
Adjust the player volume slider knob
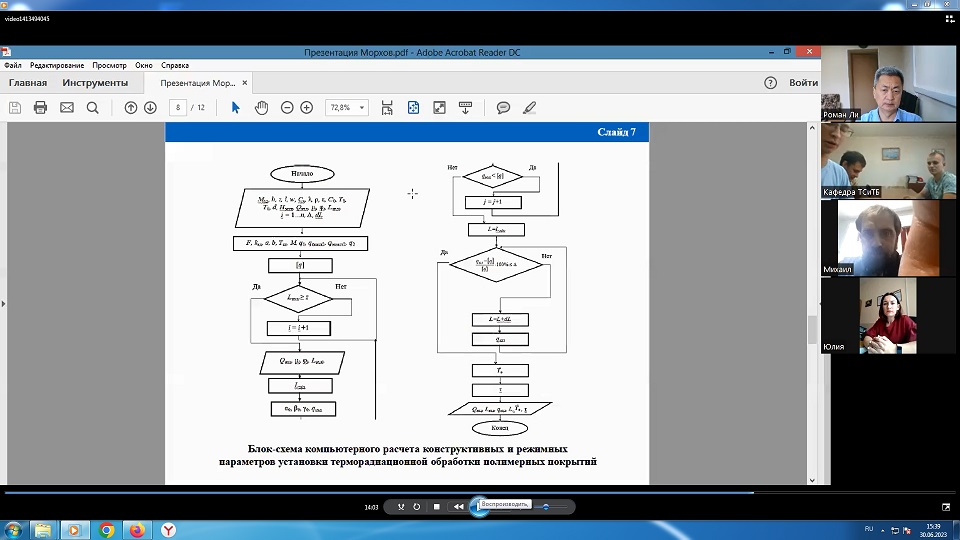coord(546,507)
